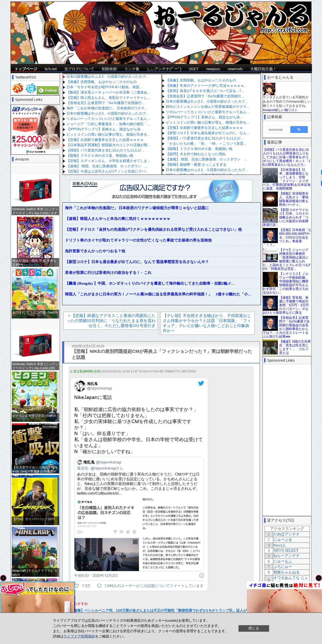Viewport: 322px width, 644px height.
Task: Open Amazon欲しい物リスト link in sidebar
Action: 280,110
